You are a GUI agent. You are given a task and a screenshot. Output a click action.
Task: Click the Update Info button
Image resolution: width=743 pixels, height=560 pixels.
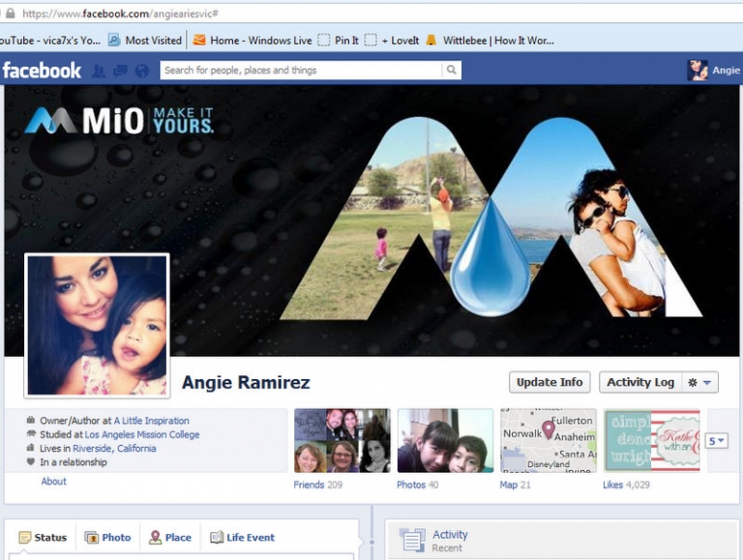click(550, 383)
